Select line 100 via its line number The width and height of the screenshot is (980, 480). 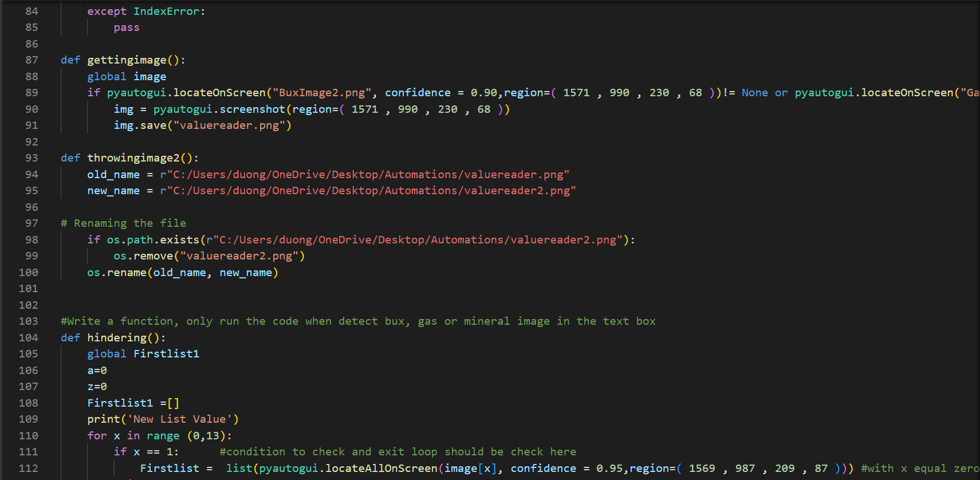pyautogui.click(x=29, y=273)
